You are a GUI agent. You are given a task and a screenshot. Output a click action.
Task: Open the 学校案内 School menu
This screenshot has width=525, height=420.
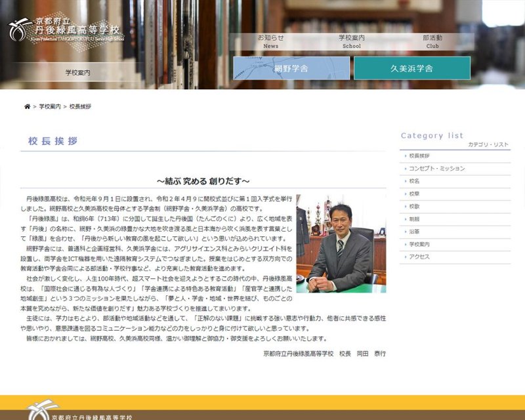tap(351, 41)
